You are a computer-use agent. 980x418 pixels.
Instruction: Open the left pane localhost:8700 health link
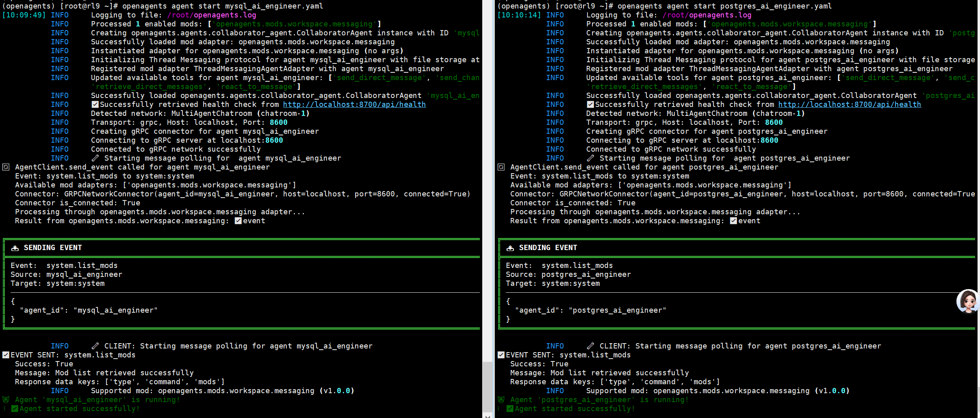pos(354,104)
